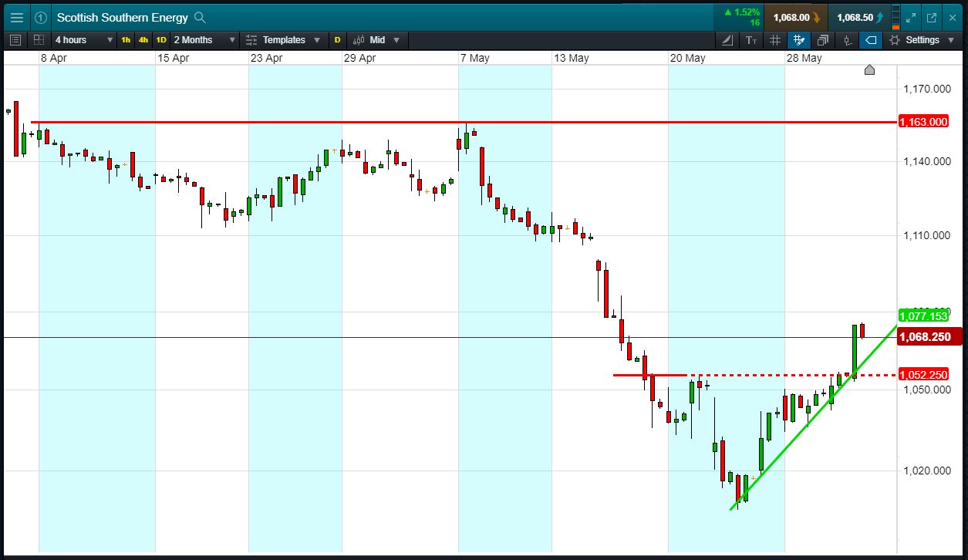Click the 13 May date label
Screen dimensions: 968x560
(x=571, y=58)
